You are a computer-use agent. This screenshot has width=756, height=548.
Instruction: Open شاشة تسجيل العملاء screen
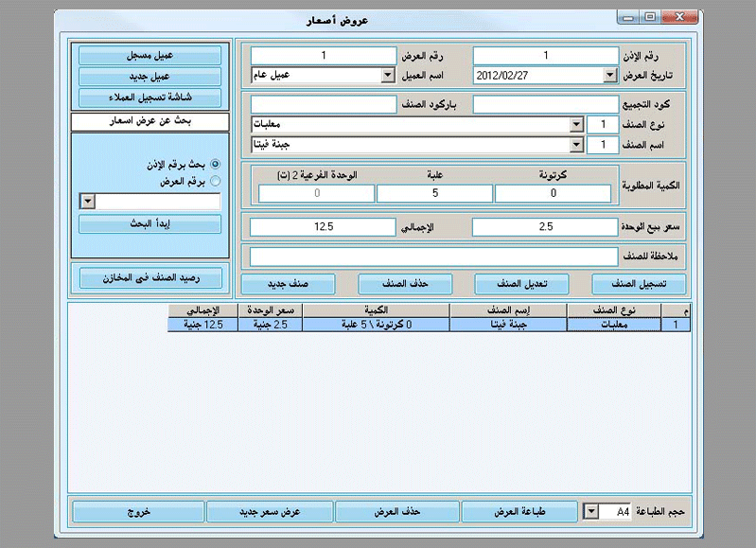(149, 97)
